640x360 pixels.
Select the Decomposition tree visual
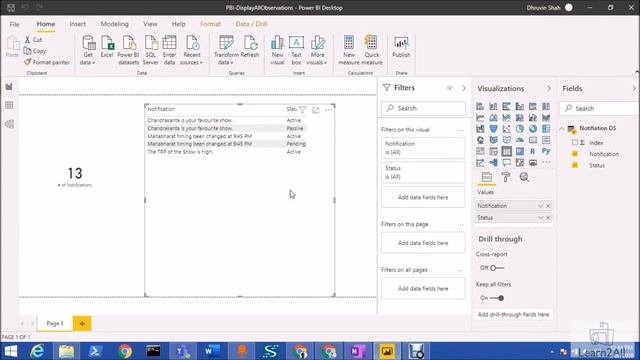coord(493,162)
